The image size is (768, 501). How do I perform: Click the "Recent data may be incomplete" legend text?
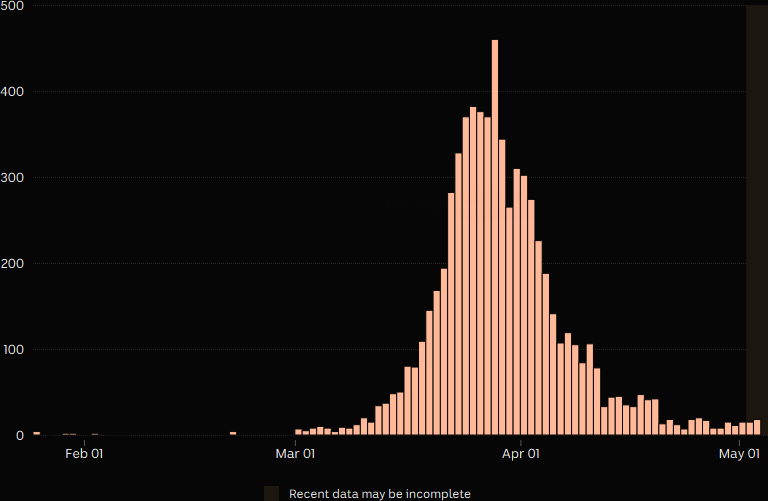pyautogui.click(x=379, y=494)
